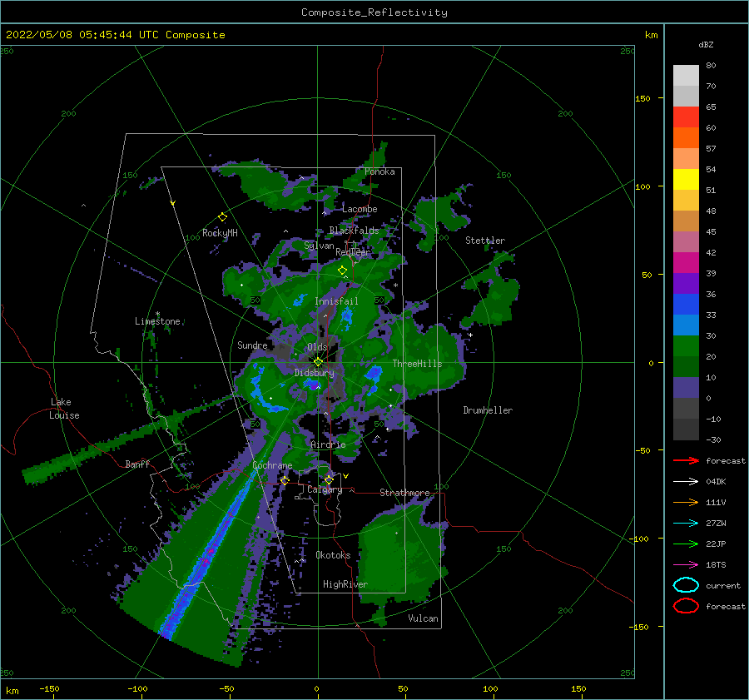Image resolution: width=749 pixels, height=700 pixels.
Task: Click the Olds label on map
Action: [x=317, y=347]
